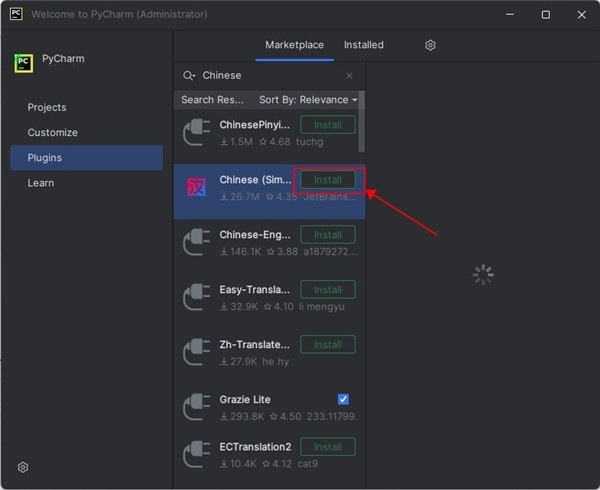Toggle the Grazie Lite enabled checkbox
The image size is (600, 490).
(x=344, y=399)
